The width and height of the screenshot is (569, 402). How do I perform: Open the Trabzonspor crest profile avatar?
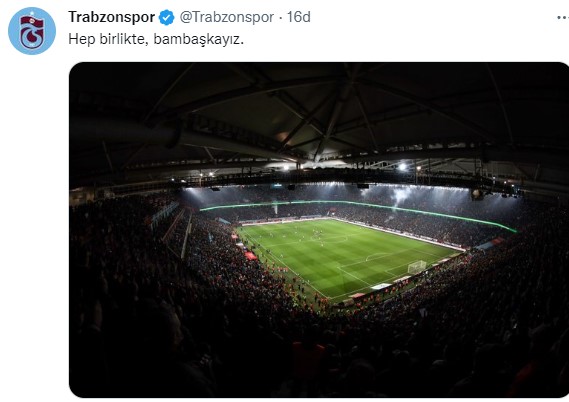tap(32, 31)
